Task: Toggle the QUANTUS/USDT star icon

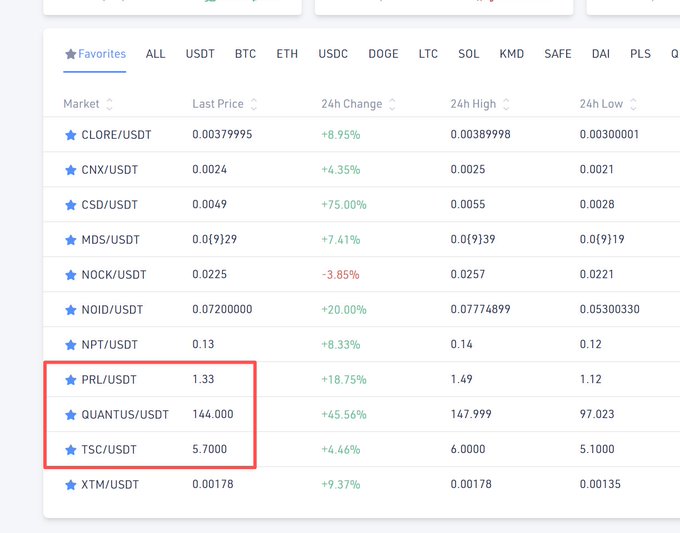Action: [x=71, y=415]
